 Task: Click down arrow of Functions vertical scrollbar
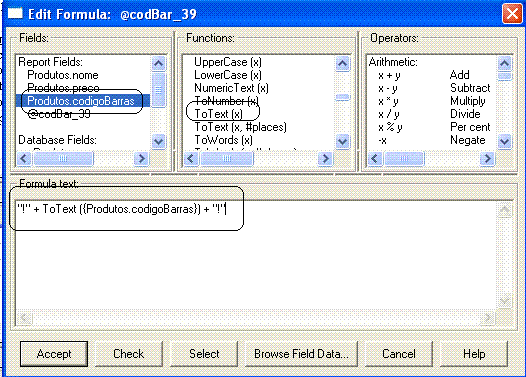point(342,141)
